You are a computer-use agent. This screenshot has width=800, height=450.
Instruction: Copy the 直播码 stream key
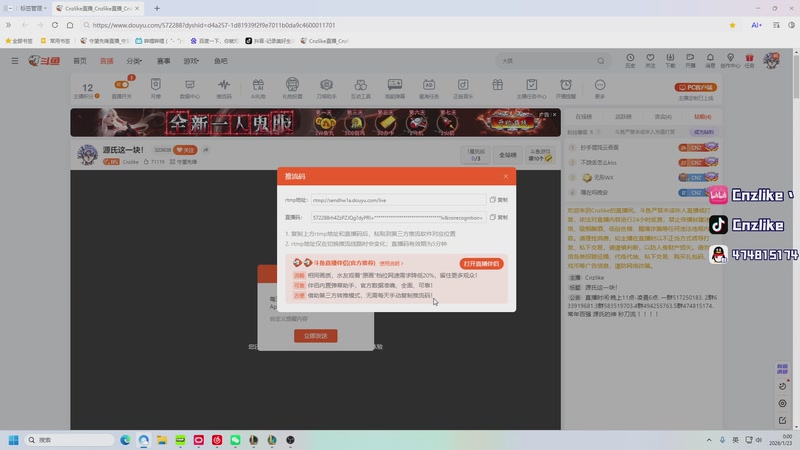point(498,217)
